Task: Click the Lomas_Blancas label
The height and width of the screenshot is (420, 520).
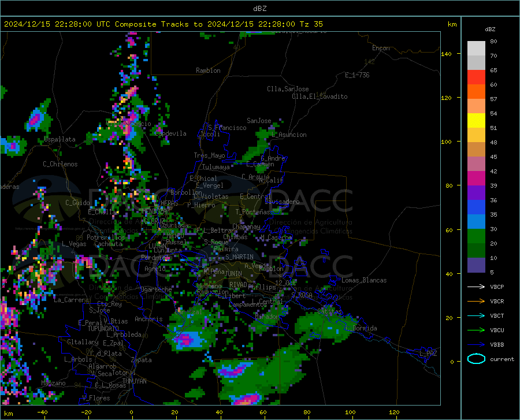Action: coord(364,280)
